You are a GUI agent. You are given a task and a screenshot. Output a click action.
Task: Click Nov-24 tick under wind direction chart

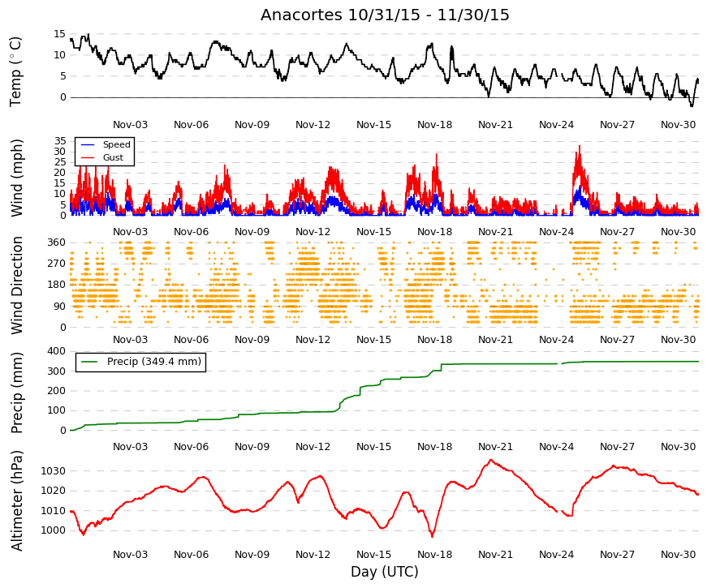point(556,340)
